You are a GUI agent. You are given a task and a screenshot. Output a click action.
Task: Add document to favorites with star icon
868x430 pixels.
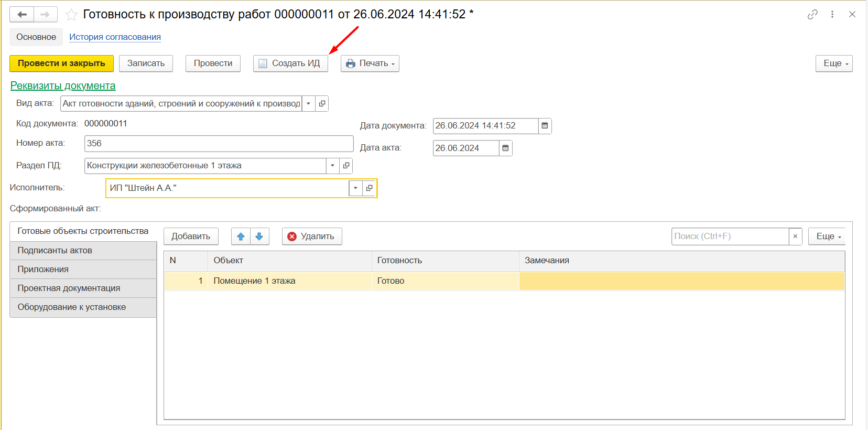(71, 15)
